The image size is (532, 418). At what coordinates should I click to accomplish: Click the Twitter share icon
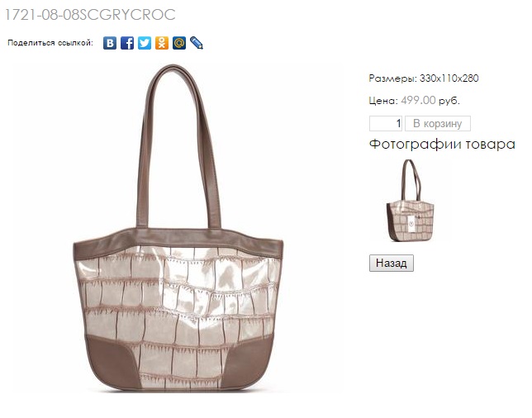coord(145,43)
